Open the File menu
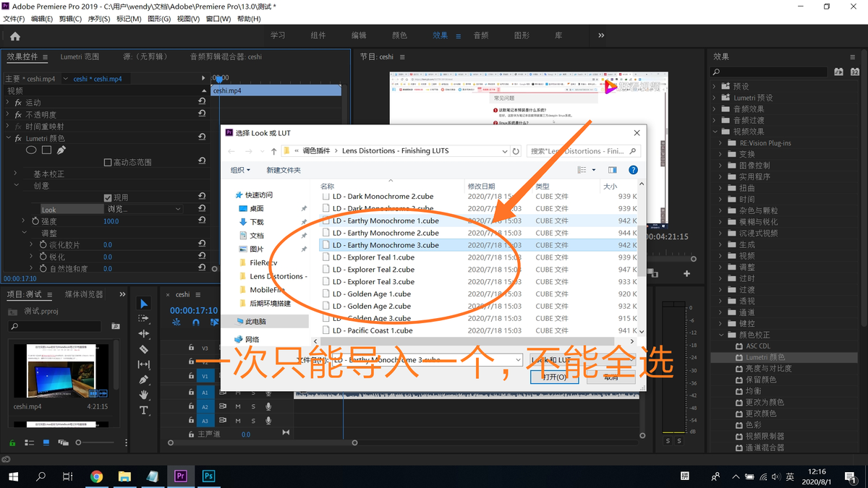 (14, 19)
